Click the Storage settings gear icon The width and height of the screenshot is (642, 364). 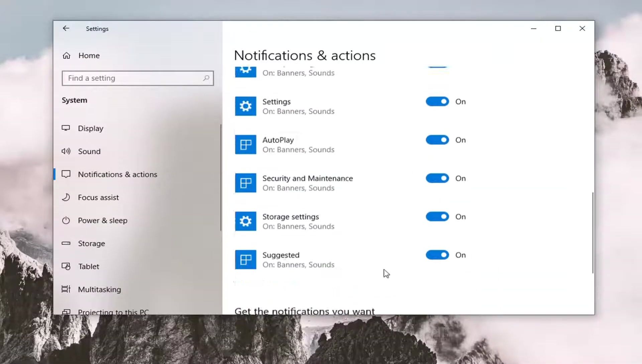click(245, 221)
